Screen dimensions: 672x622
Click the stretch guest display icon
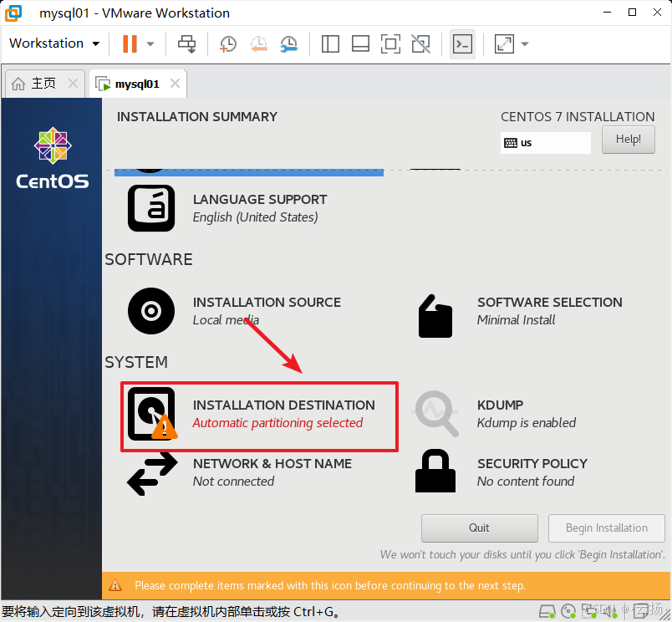click(x=504, y=43)
